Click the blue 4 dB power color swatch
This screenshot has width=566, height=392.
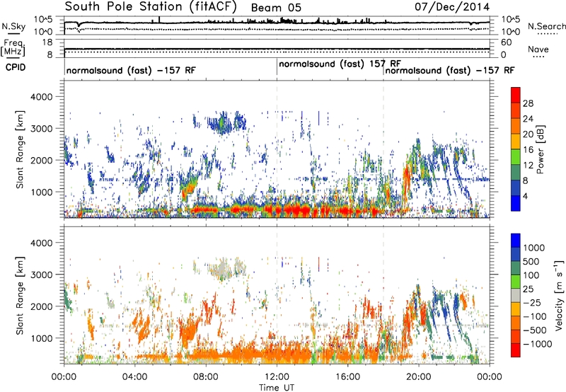(516, 203)
